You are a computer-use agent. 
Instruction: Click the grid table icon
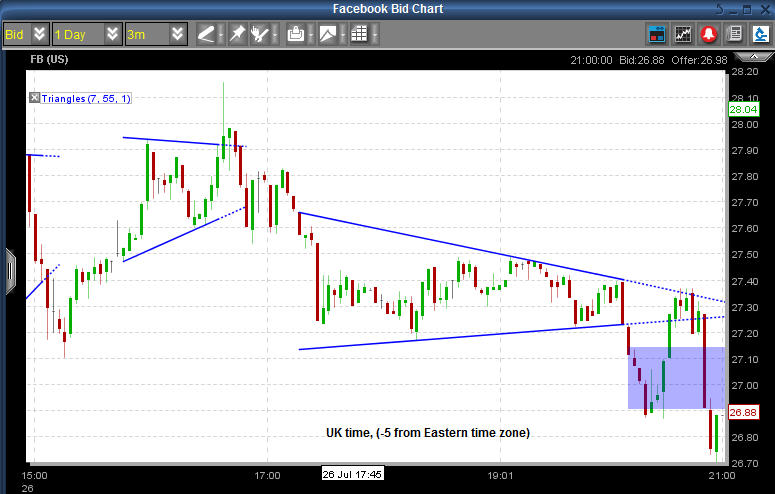coord(359,34)
